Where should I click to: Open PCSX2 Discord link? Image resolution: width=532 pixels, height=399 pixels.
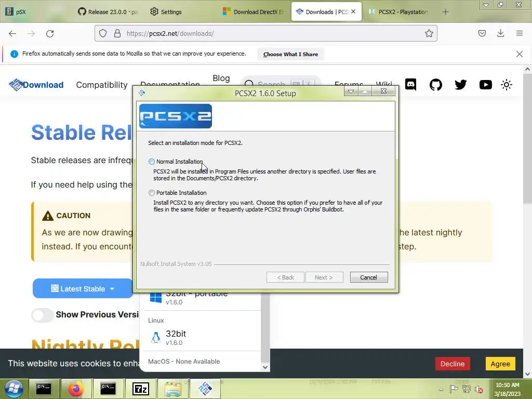point(410,85)
